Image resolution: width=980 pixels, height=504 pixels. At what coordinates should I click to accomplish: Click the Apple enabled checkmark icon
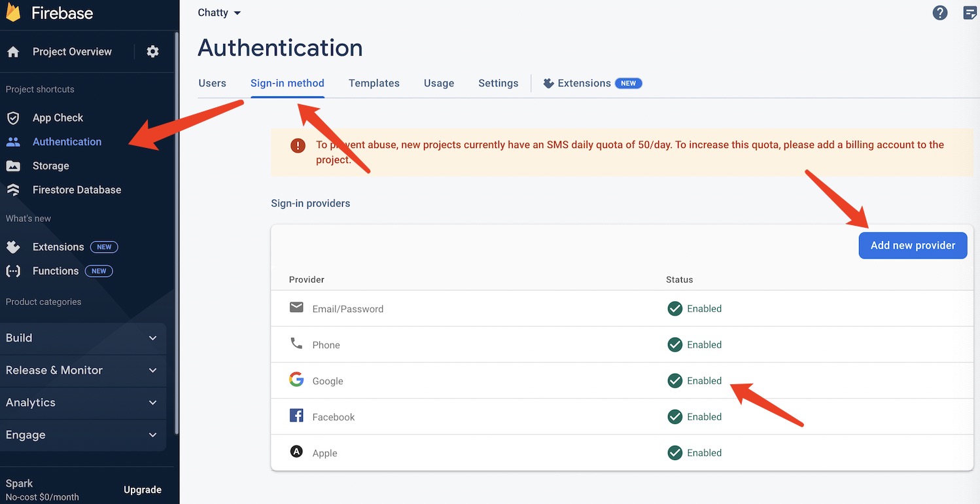674,452
